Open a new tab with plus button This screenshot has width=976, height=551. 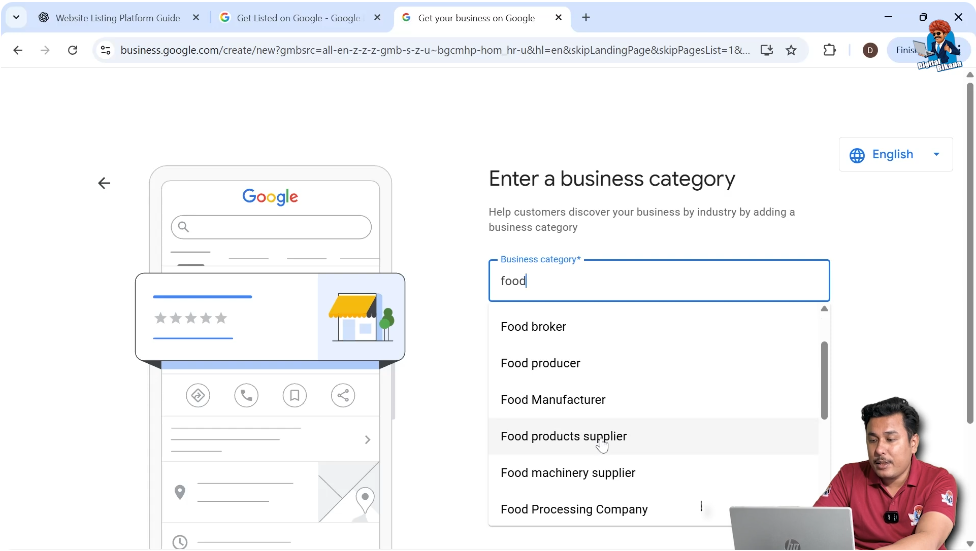(x=586, y=17)
